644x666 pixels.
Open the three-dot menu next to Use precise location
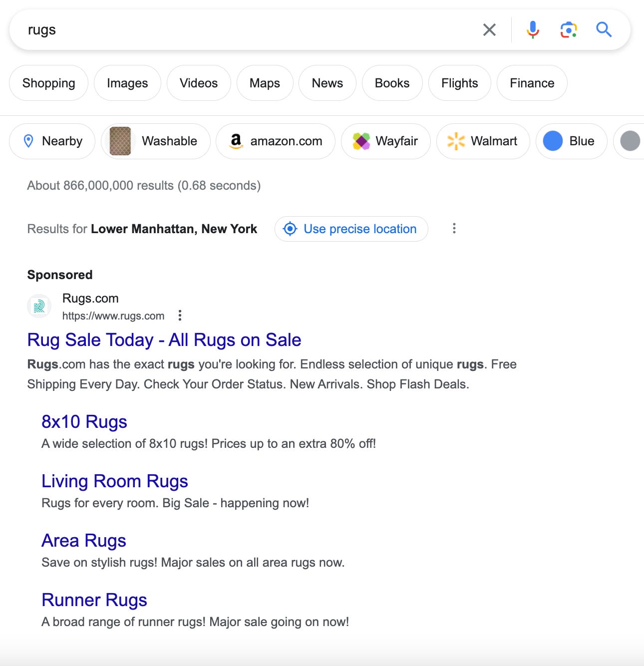click(454, 229)
